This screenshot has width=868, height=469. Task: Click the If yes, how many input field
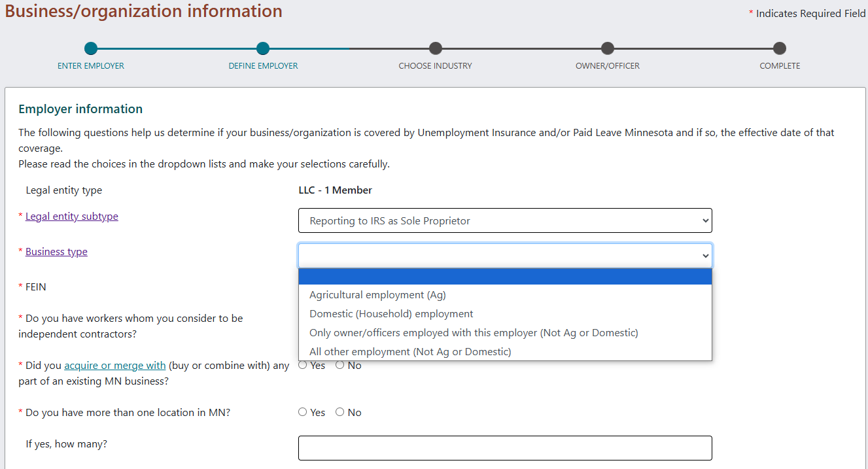tap(505, 447)
